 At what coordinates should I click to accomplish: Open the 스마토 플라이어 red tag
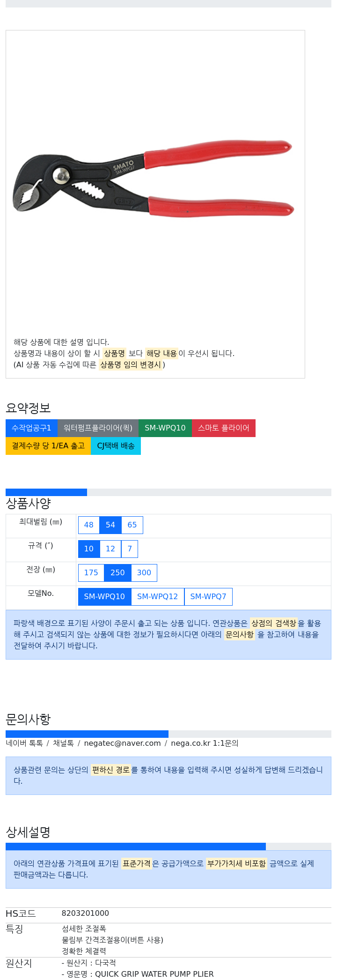coord(224,428)
